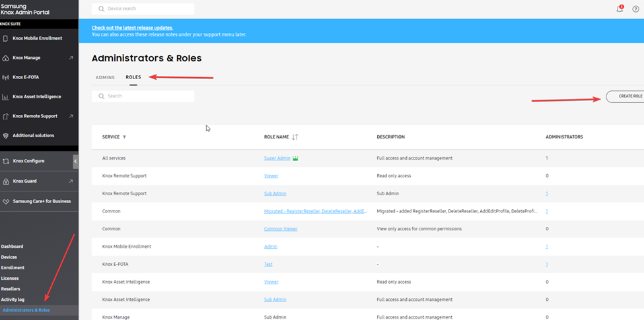Click the Knox E-FOTA antenna icon

click(5, 78)
